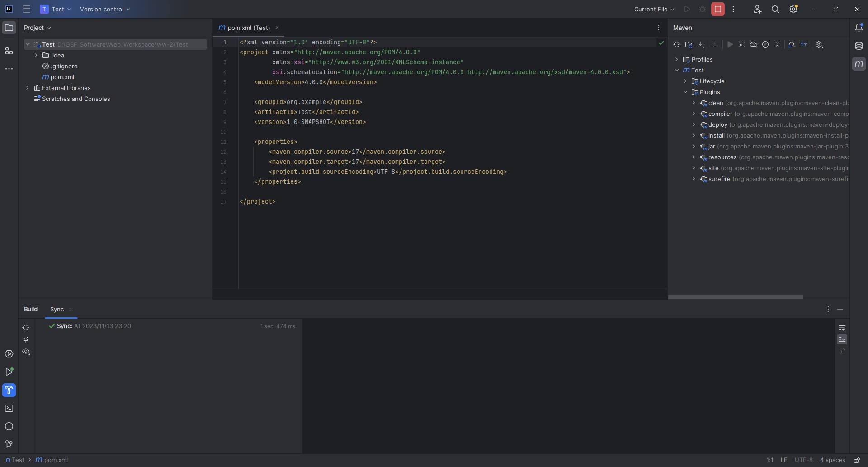
Task: Collapse Plugins node in Maven panel
Action: click(685, 92)
